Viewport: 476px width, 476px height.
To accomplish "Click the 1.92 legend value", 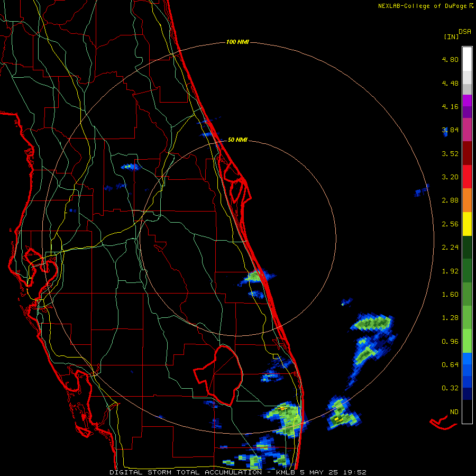I will coord(450,271).
